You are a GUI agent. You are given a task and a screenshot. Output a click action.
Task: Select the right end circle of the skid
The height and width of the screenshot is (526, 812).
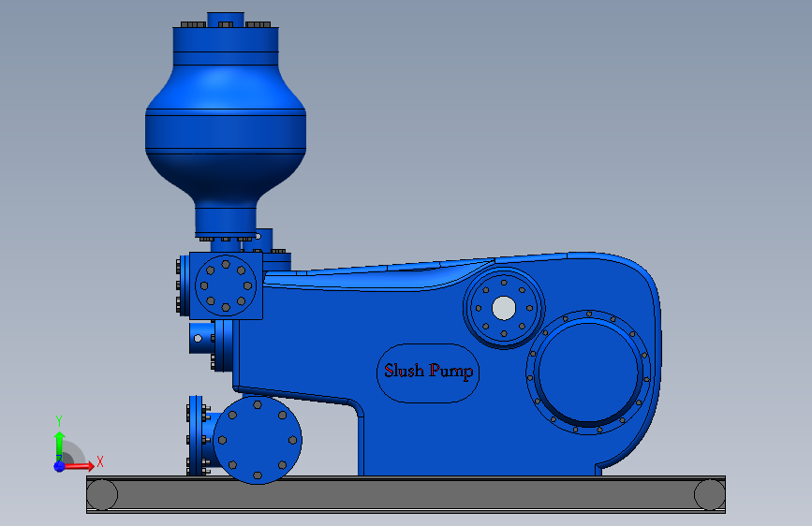[x=710, y=495]
